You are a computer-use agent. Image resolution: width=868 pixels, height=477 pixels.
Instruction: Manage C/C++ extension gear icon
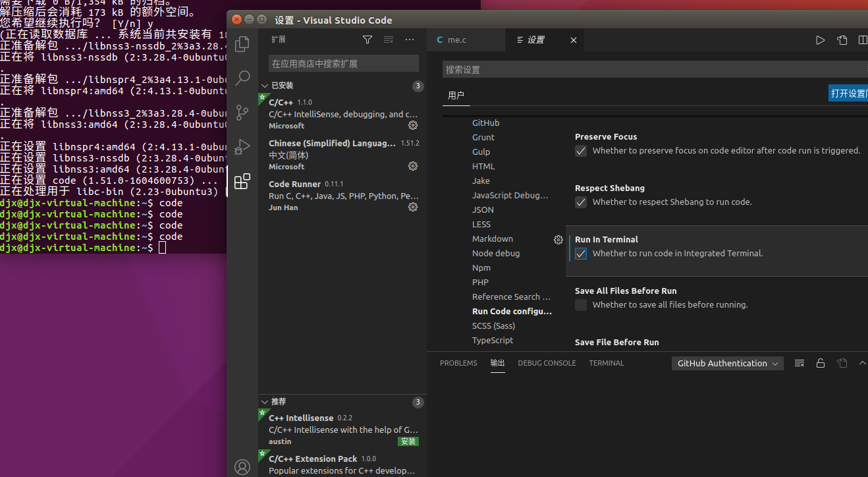[x=413, y=125]
